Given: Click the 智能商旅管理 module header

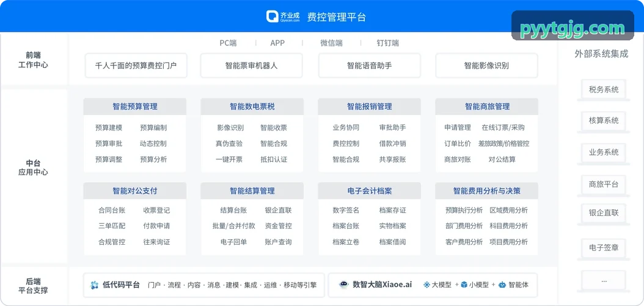Looking at the screenshot, I should click(x=487, y=106).
